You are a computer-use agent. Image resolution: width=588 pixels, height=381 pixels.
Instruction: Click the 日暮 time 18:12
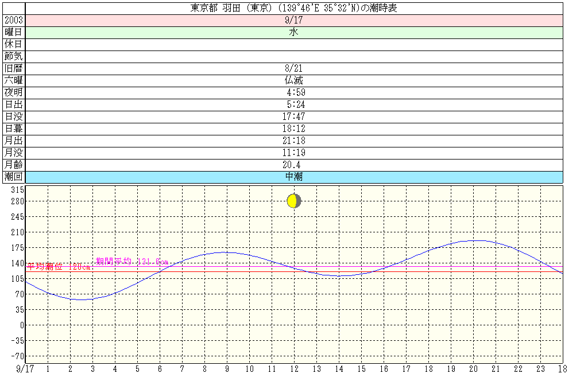pyautogui.click(x=293, y=129)
